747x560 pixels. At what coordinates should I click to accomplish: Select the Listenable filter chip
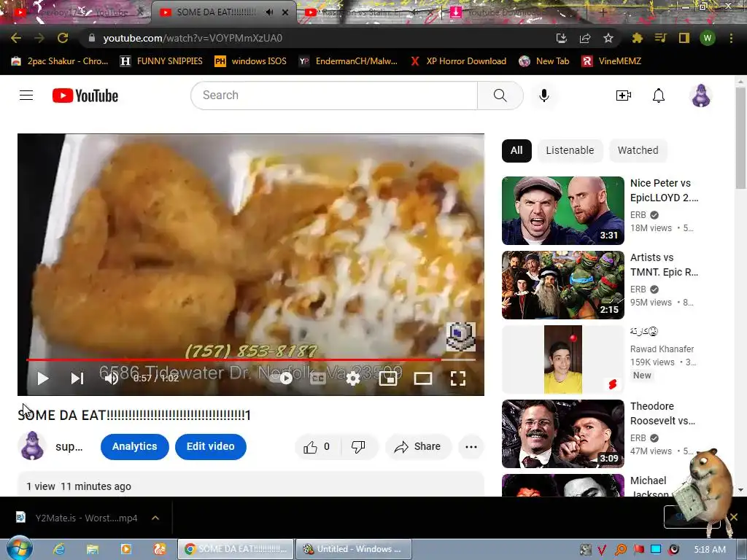click(x=570, y=150)
